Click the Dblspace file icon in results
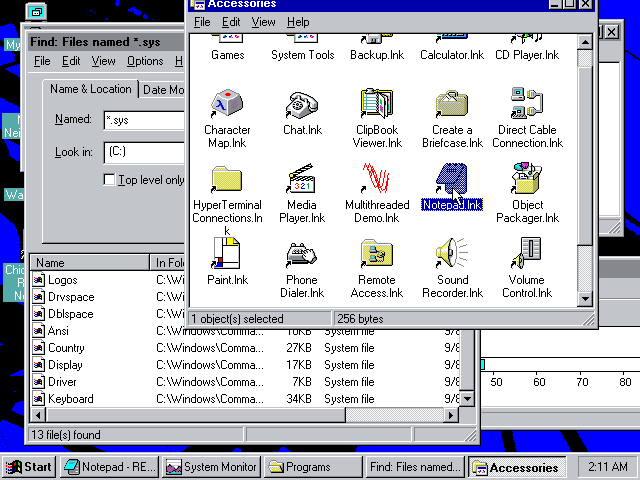This screenshot has width=640, height=480. (x=38, y=314)
